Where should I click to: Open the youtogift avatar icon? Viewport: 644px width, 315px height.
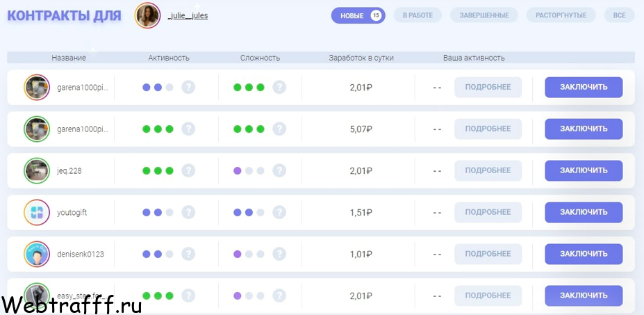37,212
